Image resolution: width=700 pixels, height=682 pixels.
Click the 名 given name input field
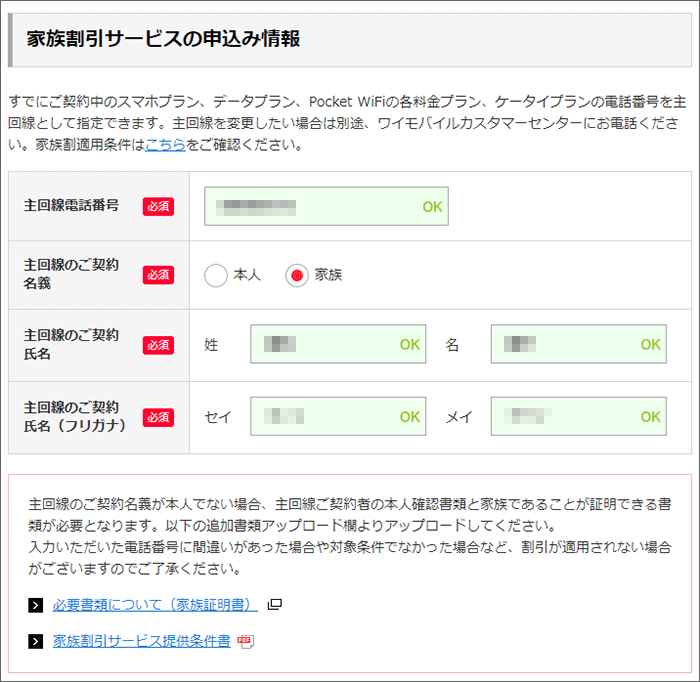[579, 344]
